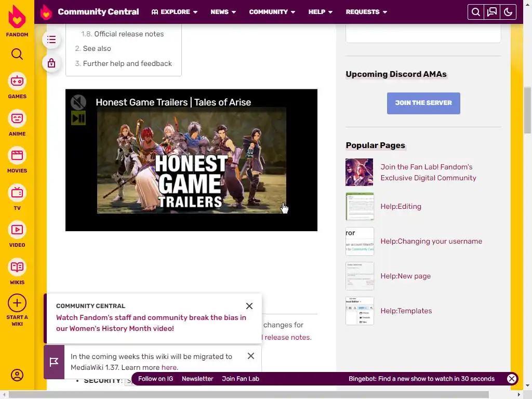The width and height of the screenshot is (532, 399).
Task: Open the Fandom home logo
Action: point(17,20)
